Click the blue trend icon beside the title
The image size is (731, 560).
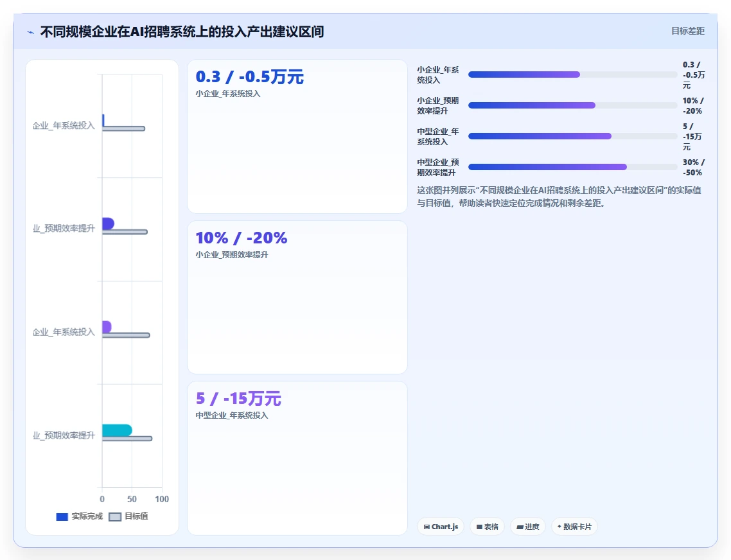31,32
